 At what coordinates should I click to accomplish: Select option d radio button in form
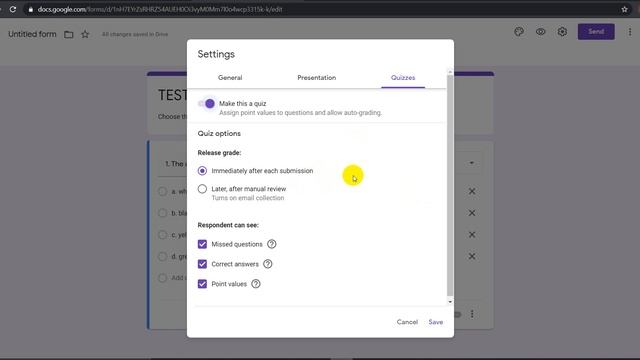click(x=162, y=256)
